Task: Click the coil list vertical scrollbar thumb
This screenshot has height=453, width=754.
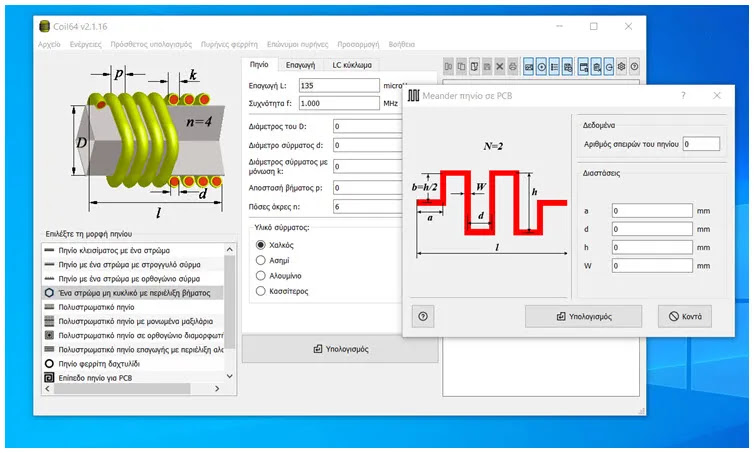Action: coord(229,301)
